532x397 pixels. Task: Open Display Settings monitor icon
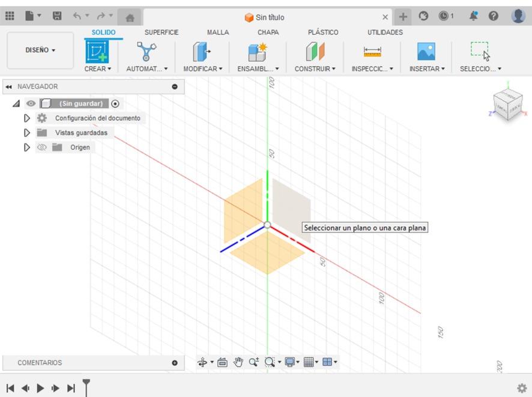click(290, 362)
